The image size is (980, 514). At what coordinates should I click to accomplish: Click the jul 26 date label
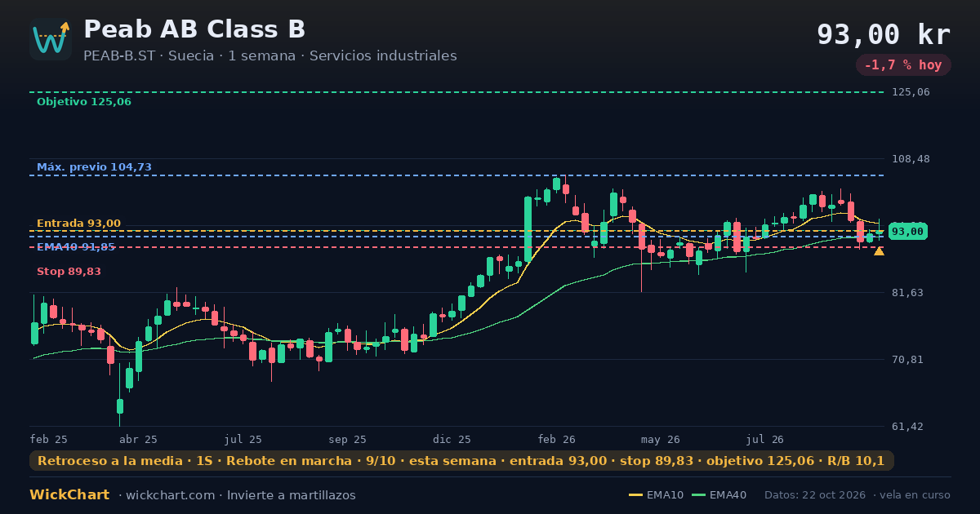(765, 440)
